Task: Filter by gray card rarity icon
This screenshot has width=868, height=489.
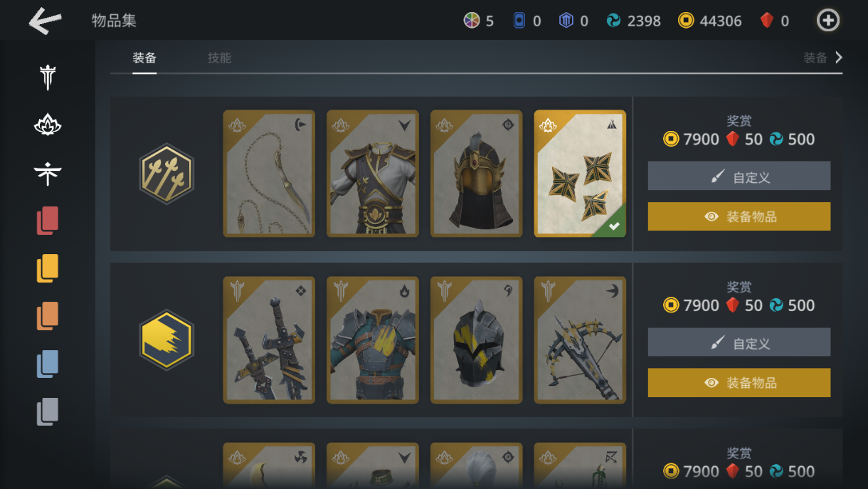Action: tap(48, 411)
